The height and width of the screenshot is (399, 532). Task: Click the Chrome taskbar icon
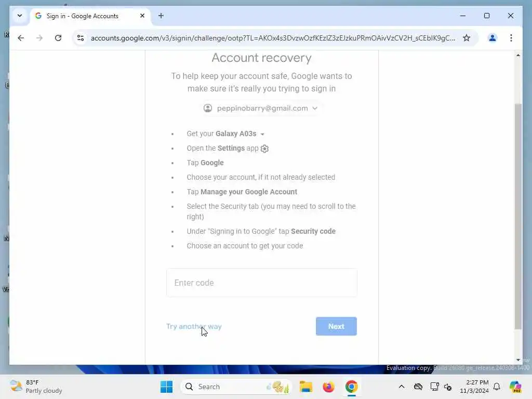tap(352, 387)
